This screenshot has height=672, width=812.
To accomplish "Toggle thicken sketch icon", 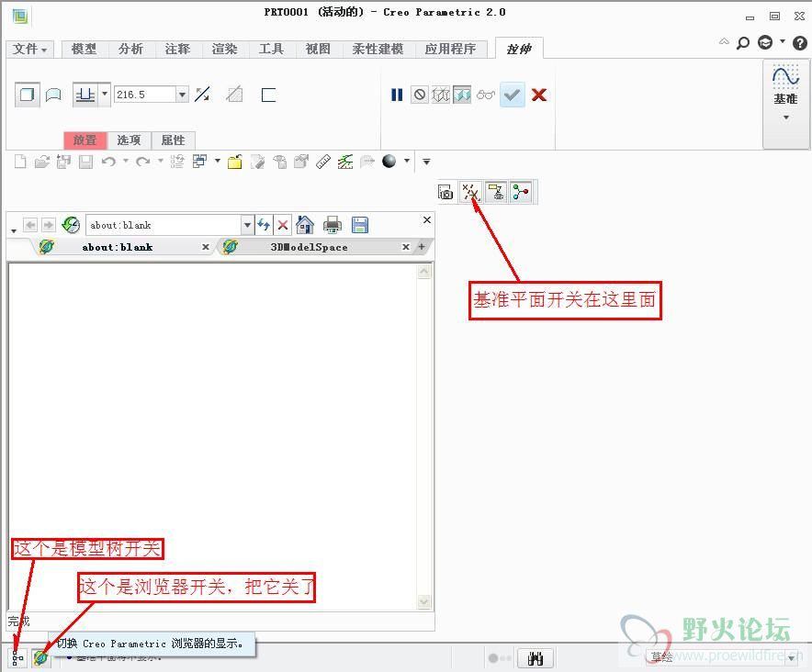I will tap(268, 95).
